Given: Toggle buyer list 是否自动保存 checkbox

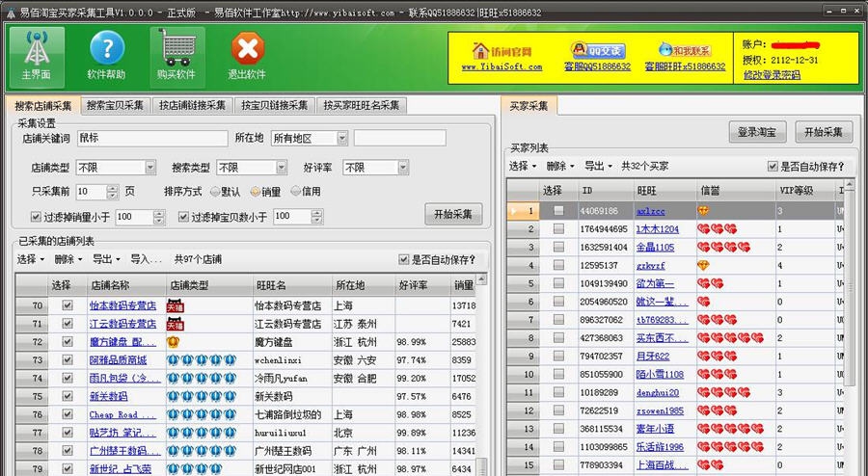Looking at the screenshot, I should [773, 166].
